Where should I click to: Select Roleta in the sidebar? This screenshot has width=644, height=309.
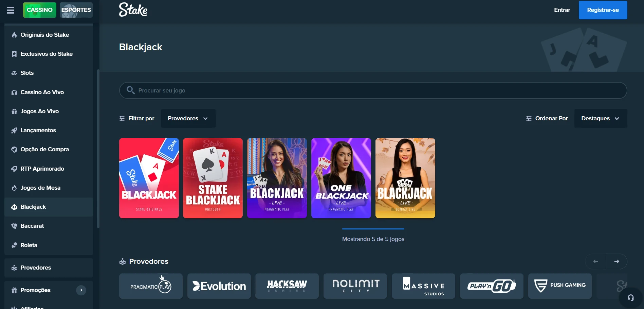(x=49, y=245)
